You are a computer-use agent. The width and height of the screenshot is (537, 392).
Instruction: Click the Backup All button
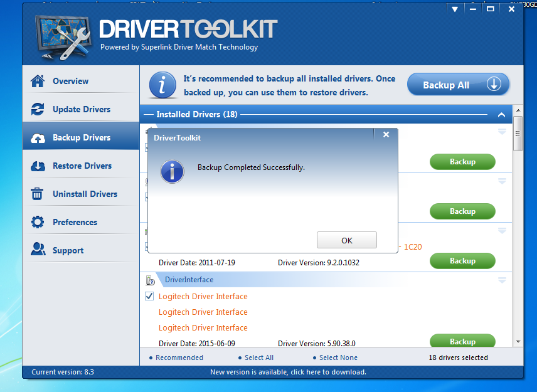pyautogui.click(x=458, y=85)
